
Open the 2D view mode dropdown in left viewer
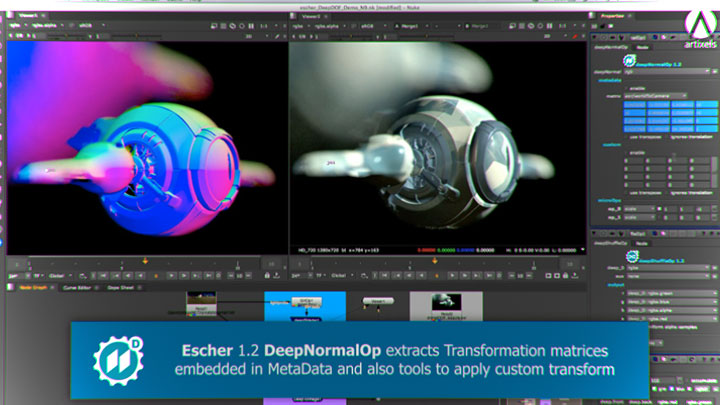(256, 36)
